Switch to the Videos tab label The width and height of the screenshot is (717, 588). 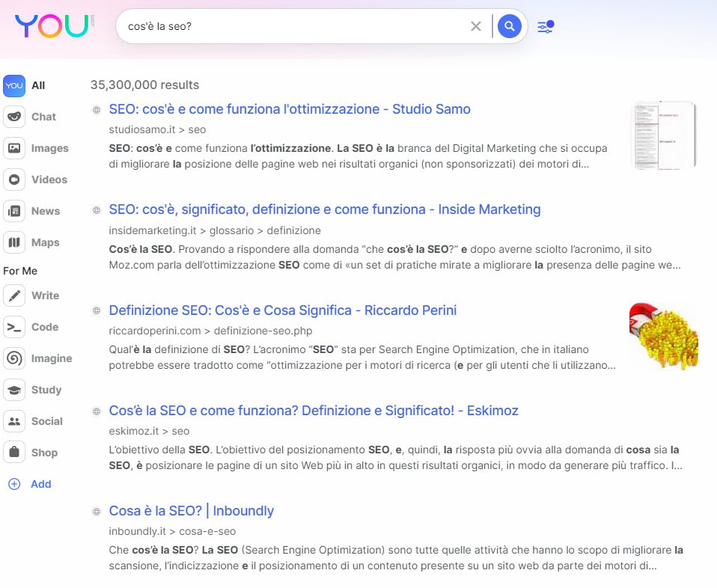coord(49,180)
